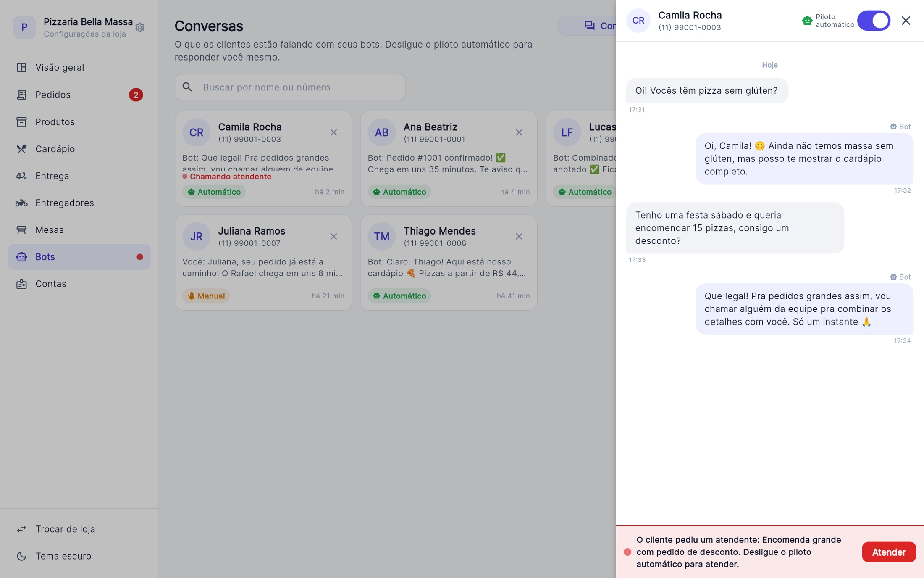This screenshot has width=924, height=578.
Task: Dismiss Thiago Mendes conversation card
Action: point(519,236)
